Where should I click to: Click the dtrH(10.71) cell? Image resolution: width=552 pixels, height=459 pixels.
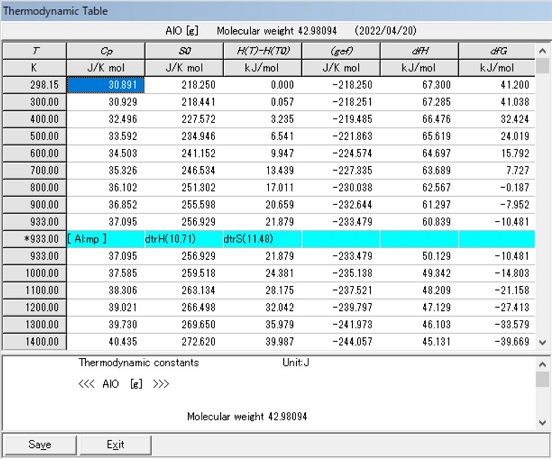pos(184,239)
